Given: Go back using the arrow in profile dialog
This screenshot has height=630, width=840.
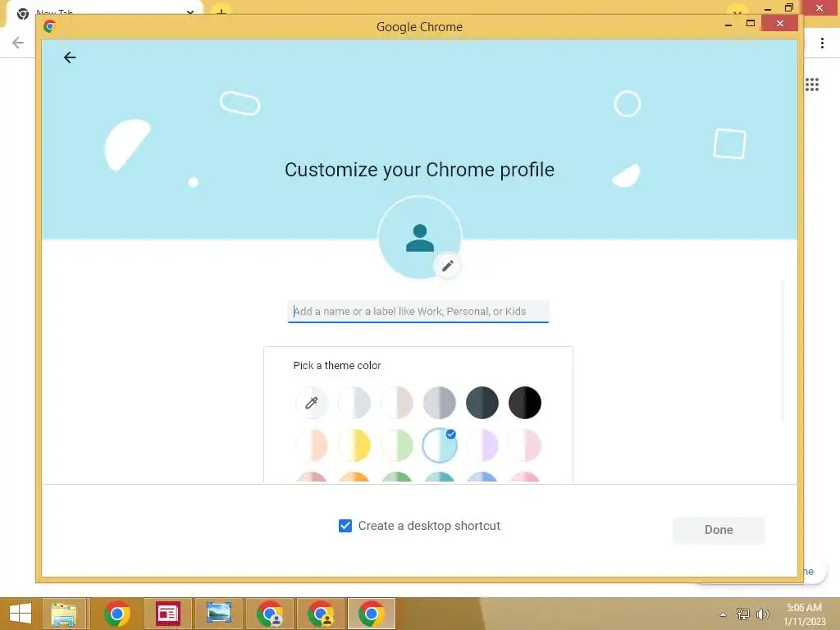Looking at the screenshot, I should pos(70,57).
